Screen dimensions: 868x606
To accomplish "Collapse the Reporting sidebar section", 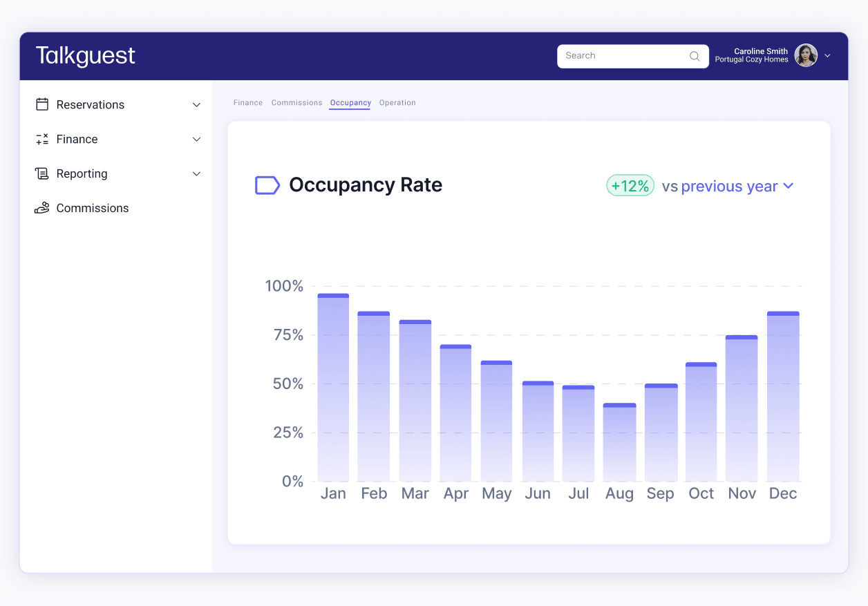I will point(197,173).
